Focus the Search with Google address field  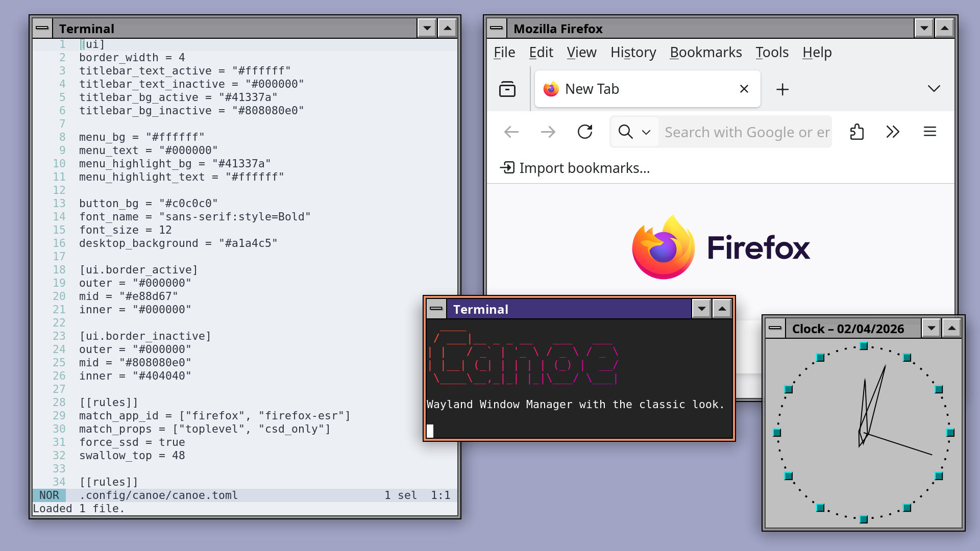[745, 132]
